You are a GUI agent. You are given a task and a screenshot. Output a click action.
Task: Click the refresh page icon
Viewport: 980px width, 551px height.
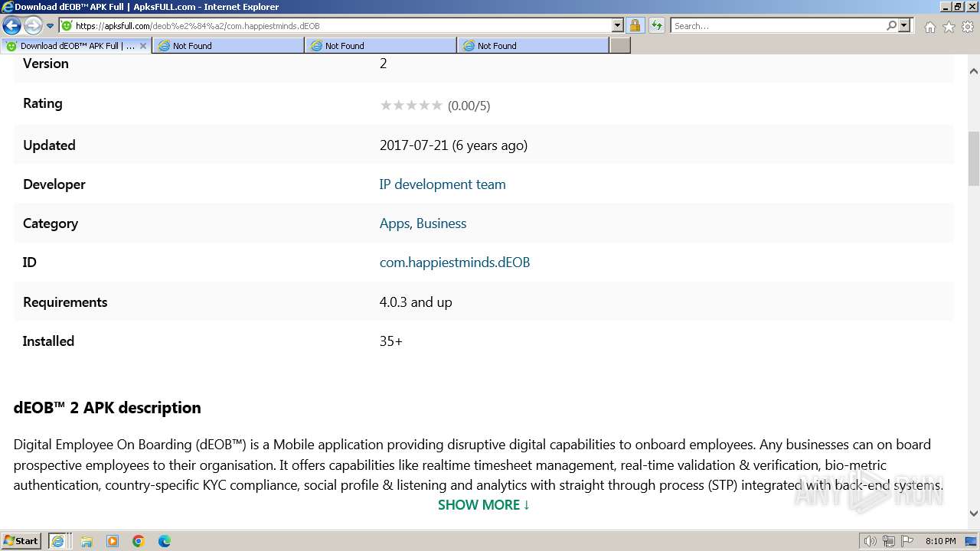click(x=657, y=26)
